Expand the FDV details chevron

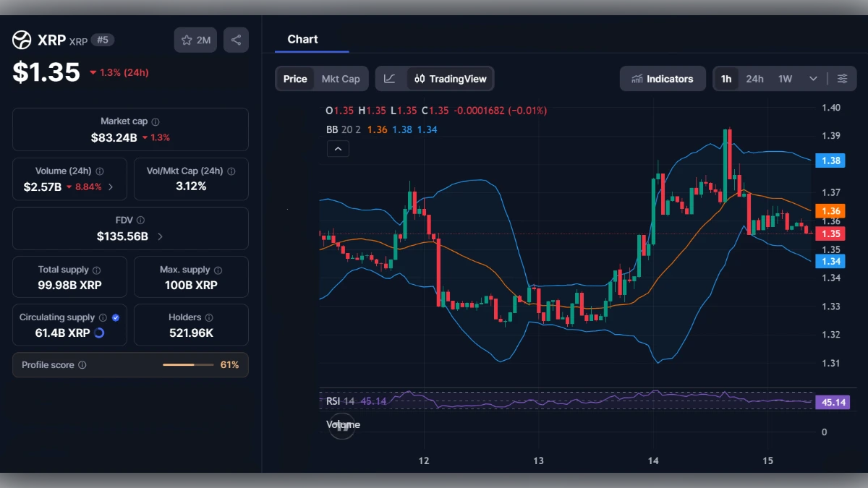pos(160,236)
